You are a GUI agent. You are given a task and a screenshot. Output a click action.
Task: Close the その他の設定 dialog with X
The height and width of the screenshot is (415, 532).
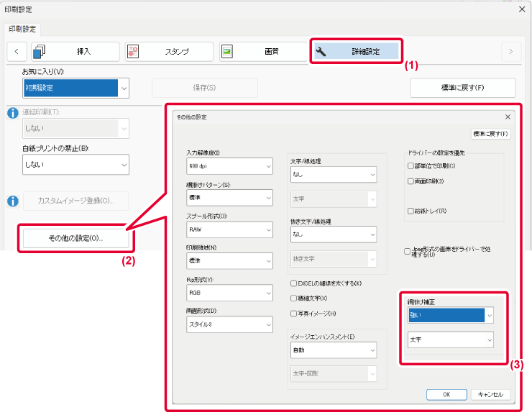508,117
